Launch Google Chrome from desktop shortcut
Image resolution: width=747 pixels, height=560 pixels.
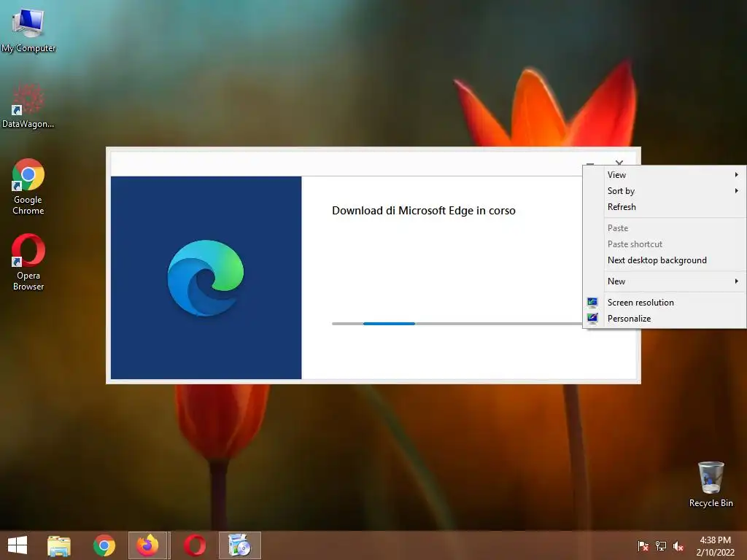pyautogui.click(x=28, y=186)
